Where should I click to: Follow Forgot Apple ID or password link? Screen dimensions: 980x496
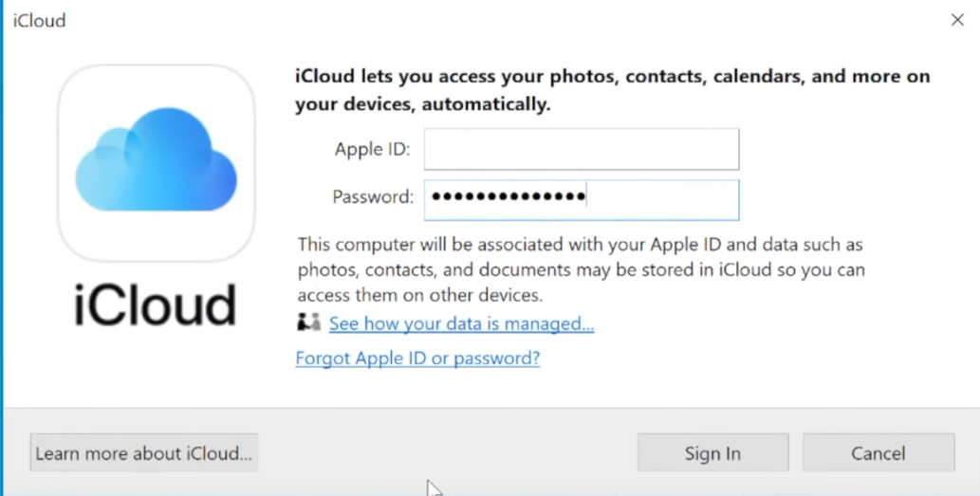[417, 358]
